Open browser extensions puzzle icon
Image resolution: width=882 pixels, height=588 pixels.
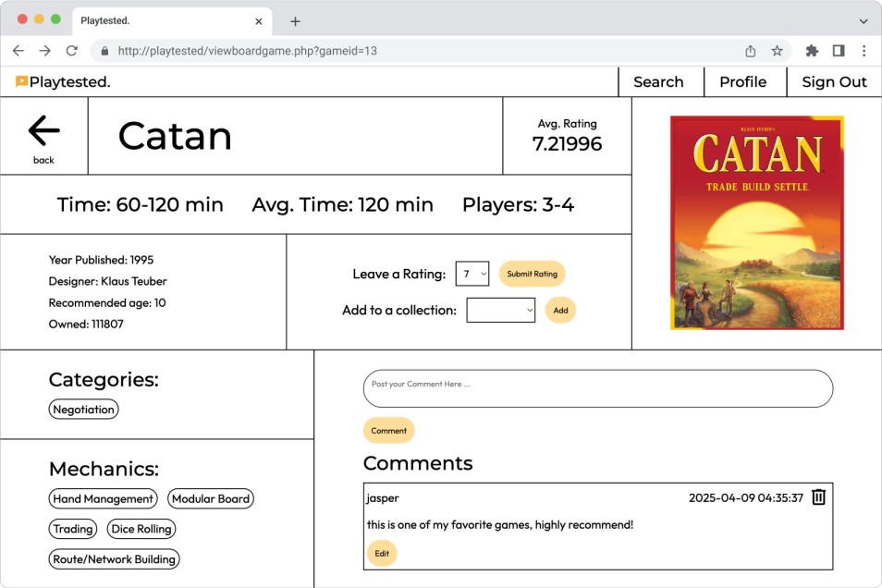812,51
